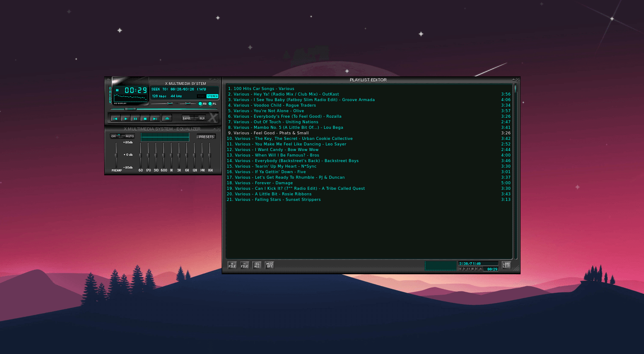Click the 16K equalizer band slider

pos(209,155)
